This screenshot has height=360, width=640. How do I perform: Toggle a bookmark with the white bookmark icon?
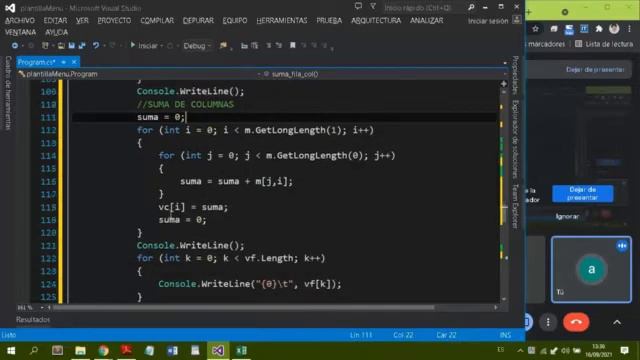pos(293,45)
